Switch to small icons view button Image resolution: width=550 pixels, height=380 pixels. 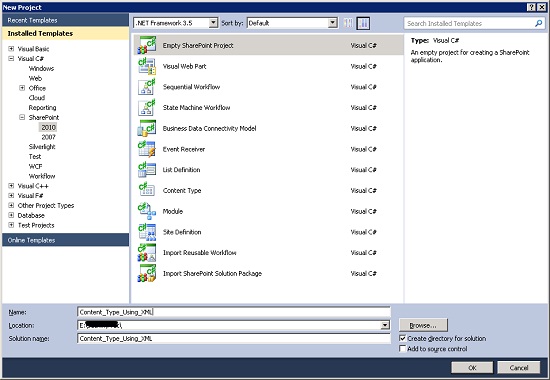coord(348,23)
